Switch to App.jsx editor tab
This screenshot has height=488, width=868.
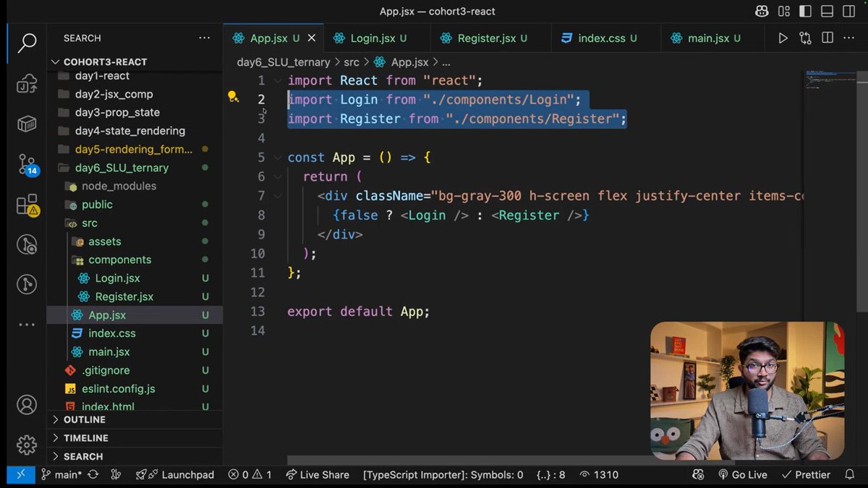pos(273,38)
